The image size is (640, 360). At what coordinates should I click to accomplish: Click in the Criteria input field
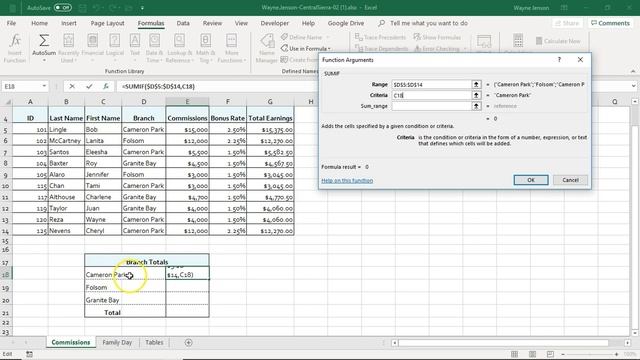click(431, 95)
